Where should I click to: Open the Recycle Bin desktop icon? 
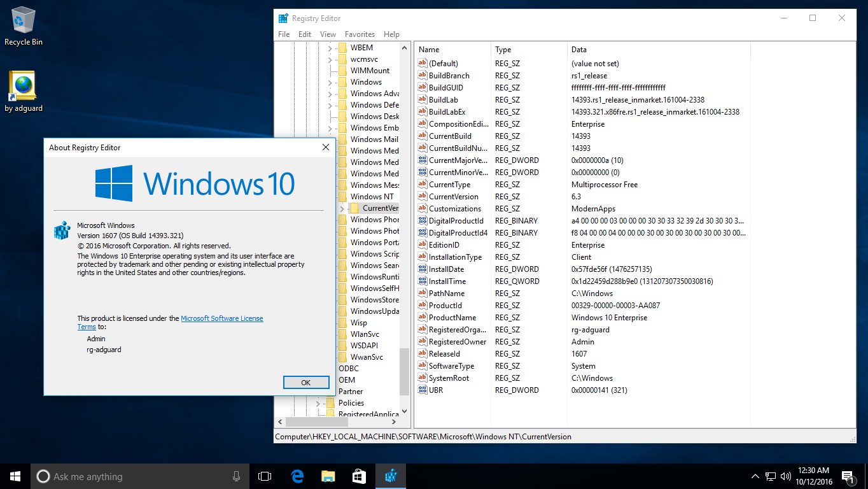pos(24,26)
